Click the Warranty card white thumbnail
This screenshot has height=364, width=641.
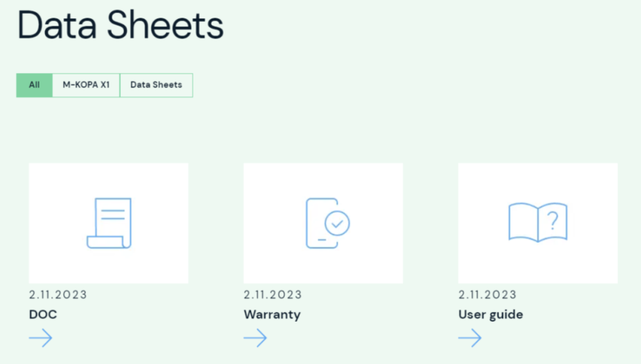(324, 223)
